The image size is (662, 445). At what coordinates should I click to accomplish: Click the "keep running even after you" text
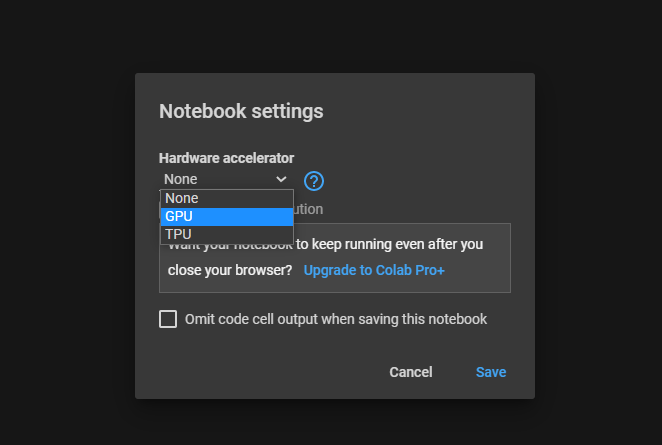(397, 243)
